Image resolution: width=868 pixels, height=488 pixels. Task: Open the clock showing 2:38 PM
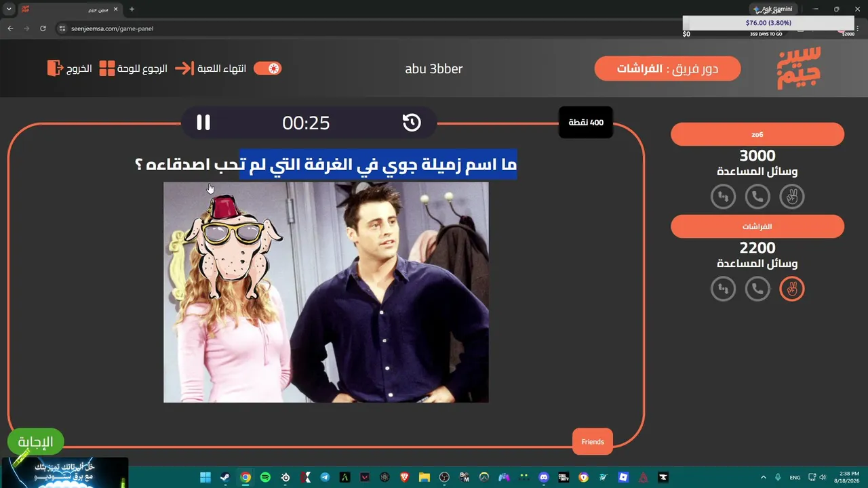point(848,477)
